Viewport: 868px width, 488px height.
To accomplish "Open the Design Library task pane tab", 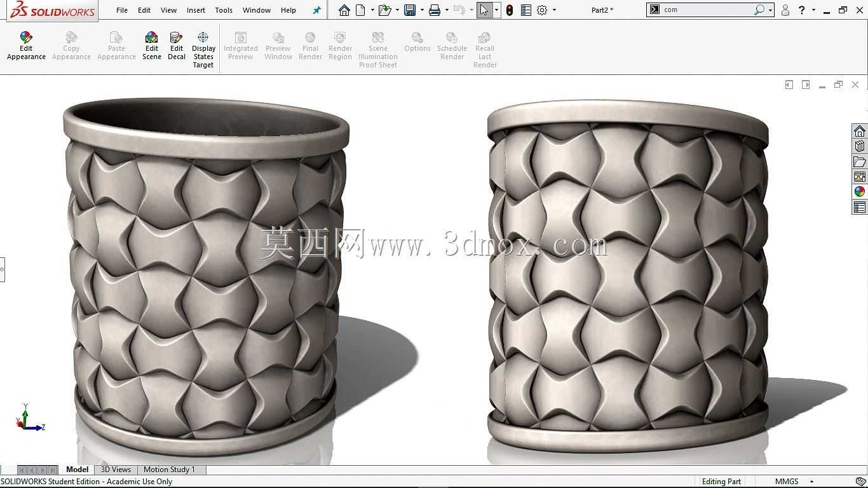I will click(x=860, y=146).
